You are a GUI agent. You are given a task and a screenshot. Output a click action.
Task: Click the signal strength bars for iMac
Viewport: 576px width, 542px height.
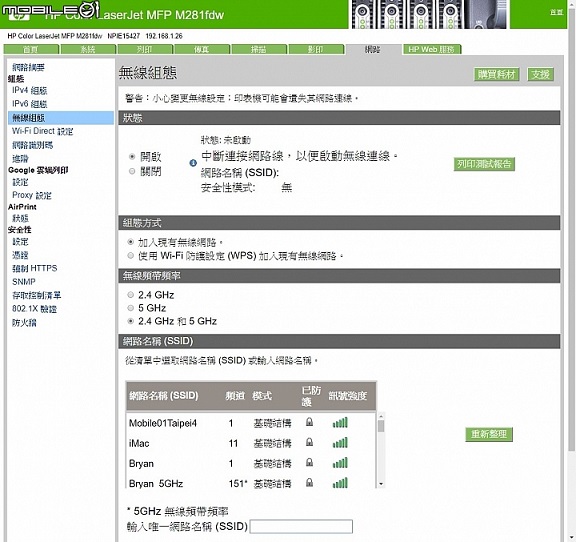[x=340, y=443]
